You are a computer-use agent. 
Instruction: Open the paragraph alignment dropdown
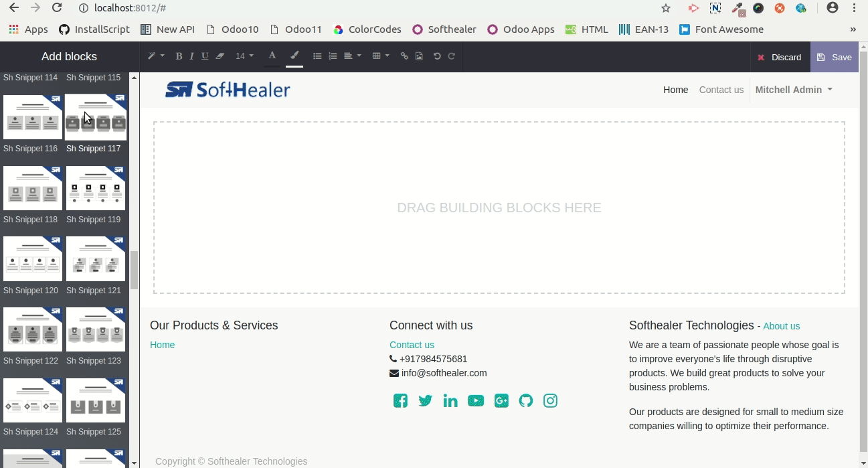pos(352,56)
